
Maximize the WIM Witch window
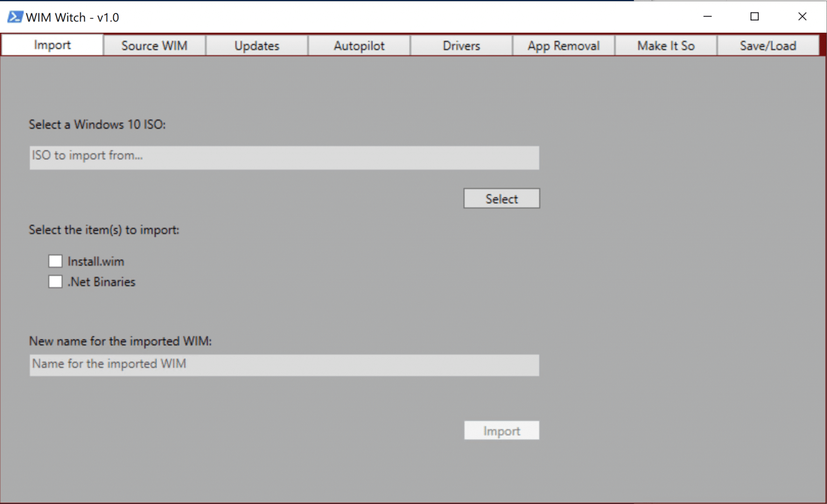tap(754, 17)
